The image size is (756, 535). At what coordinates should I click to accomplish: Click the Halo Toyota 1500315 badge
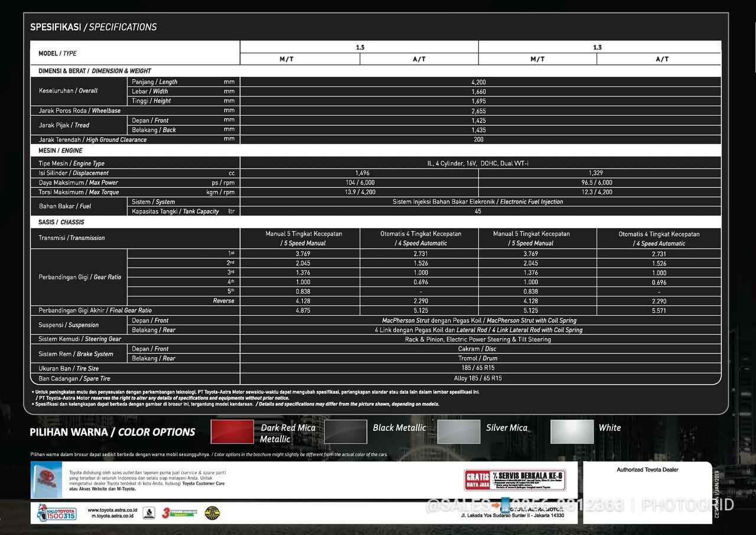57,513
